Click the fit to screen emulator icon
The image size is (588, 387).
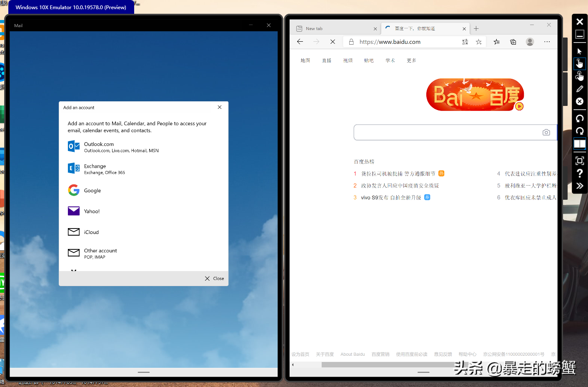pos(580,161)
